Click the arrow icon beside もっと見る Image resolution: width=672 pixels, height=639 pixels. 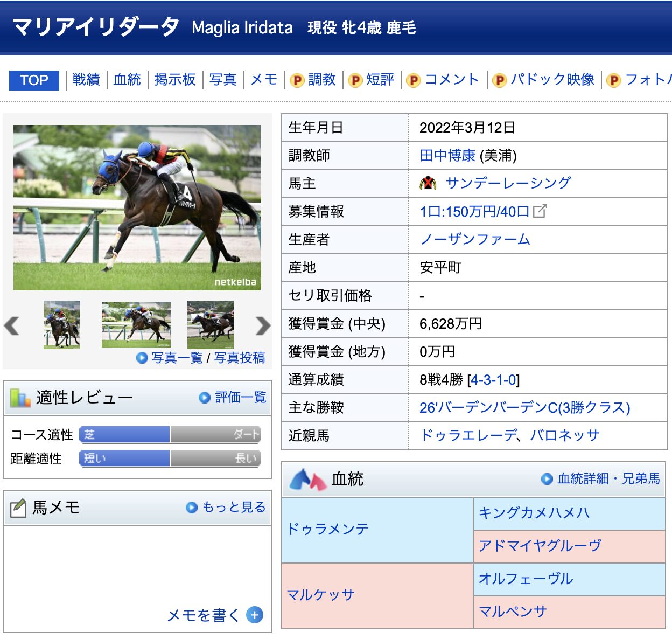pos(192,508)
